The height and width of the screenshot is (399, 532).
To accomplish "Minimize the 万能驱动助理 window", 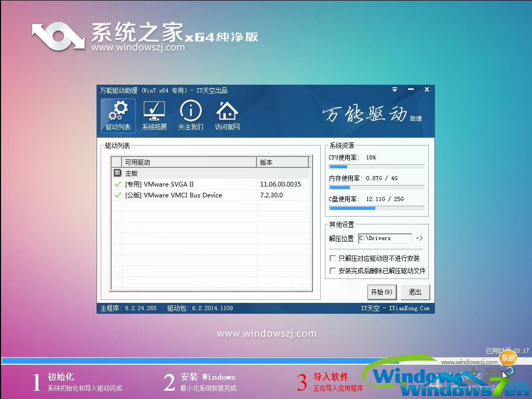I will [x=411, y=90].
